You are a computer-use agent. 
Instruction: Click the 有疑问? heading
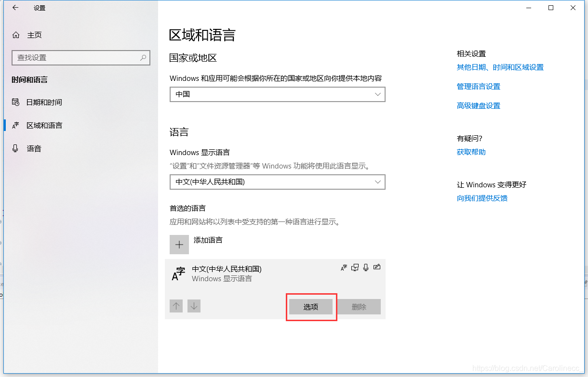[470, 139]
